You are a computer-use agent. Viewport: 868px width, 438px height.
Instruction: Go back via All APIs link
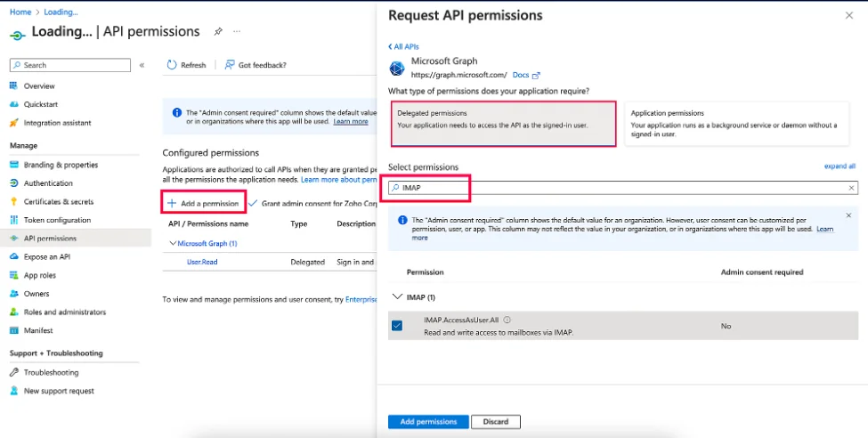coord(405,46)
